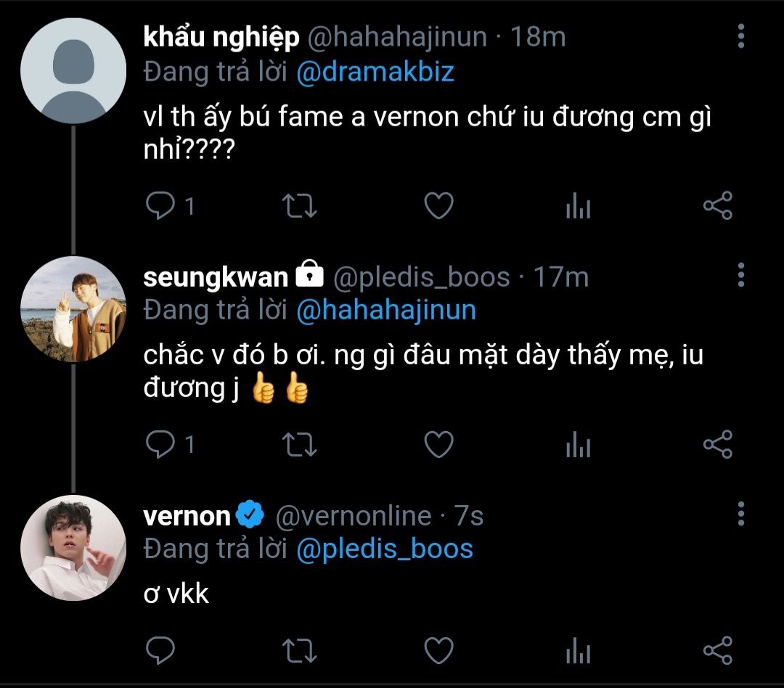Screen dimensions: 784x688
Task: Share seungkwan's tweet
Action: pyautogui.click(x=718, y=444)
